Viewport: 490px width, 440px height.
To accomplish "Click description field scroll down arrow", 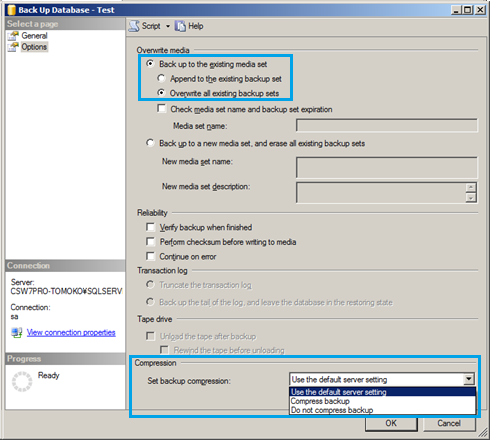I will (x=471, y=198).
